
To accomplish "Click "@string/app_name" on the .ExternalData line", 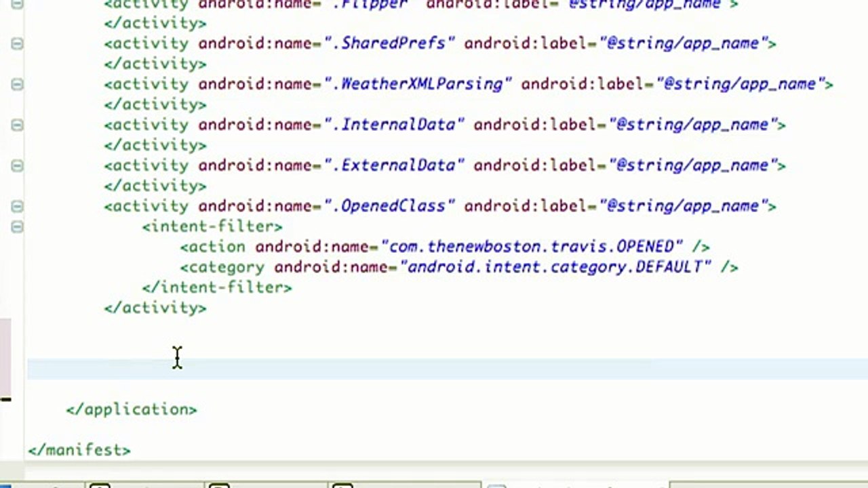I will point(693,165).
